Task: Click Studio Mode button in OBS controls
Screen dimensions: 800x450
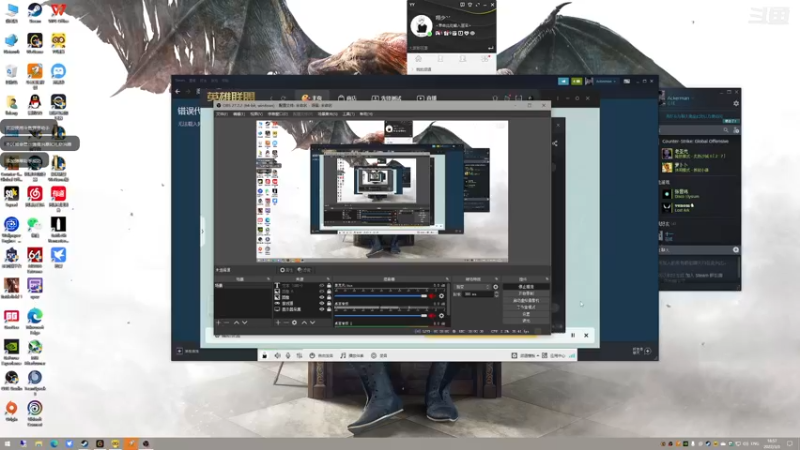Action: tap(526, 307)
